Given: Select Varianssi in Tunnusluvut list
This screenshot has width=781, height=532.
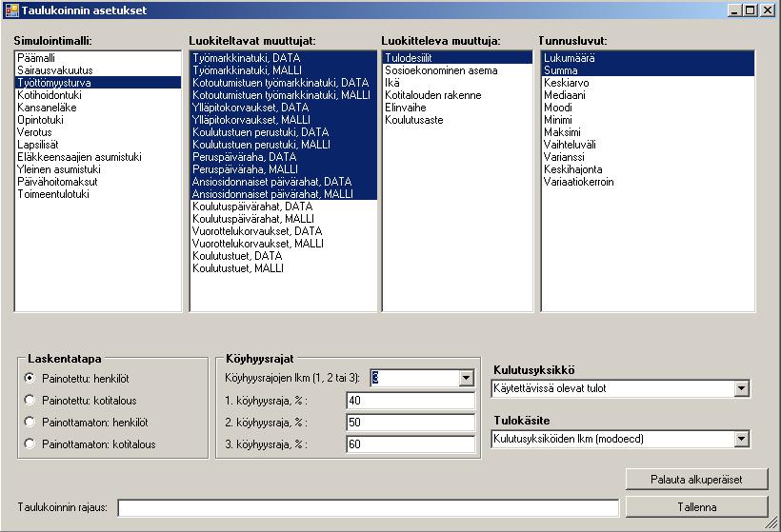Looking at the screenshot, I should (x=648, y=157).
